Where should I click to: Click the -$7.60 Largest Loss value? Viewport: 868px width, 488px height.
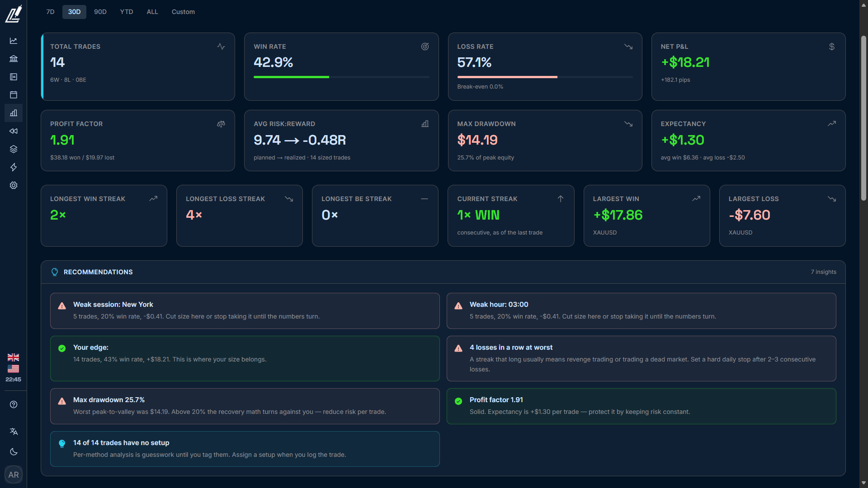(x=750, y=215)
